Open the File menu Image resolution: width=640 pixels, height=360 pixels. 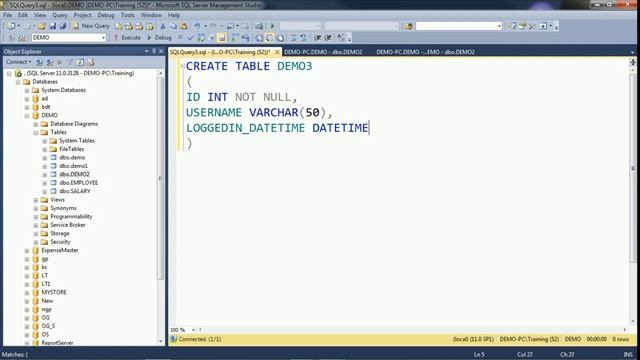click(x=7, y=15)
